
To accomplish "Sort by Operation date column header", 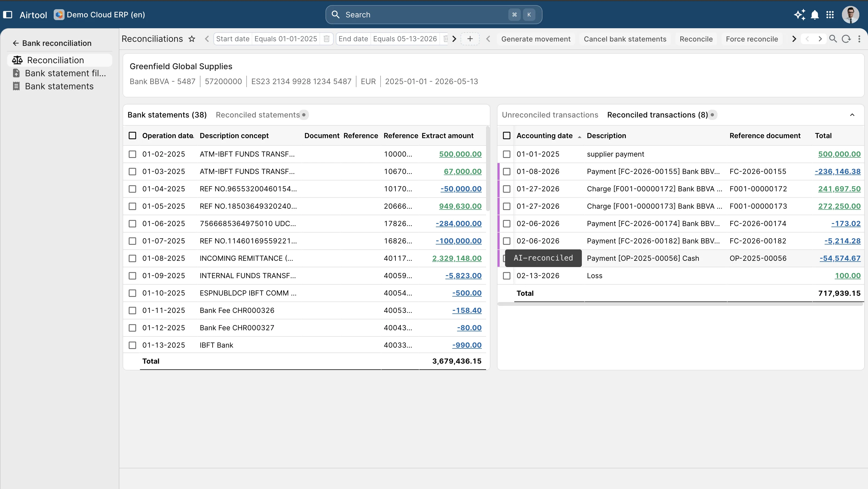I will point(168,135).
